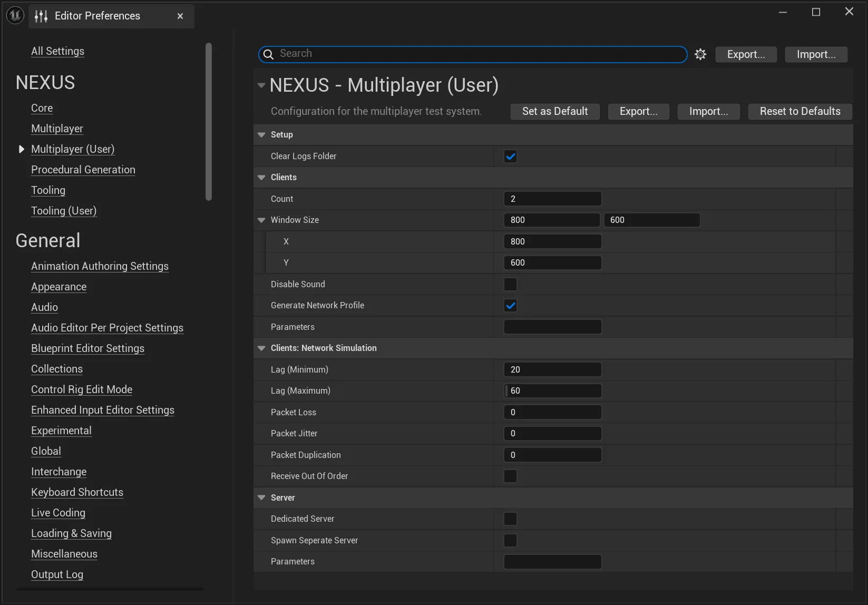Screen dimensions: 868x605
Task: Collapse Clients: Network Simulation section
Action: coord(261,348)
